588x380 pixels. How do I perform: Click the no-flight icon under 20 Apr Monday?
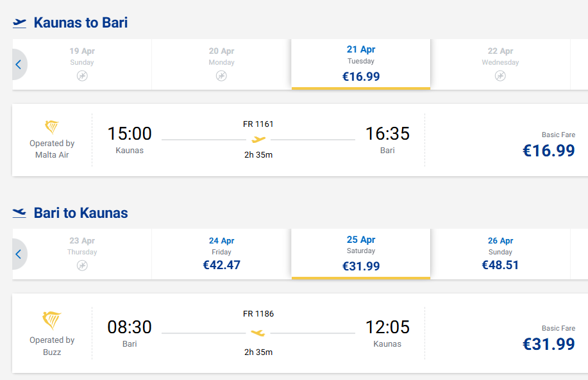click(221, 76)
